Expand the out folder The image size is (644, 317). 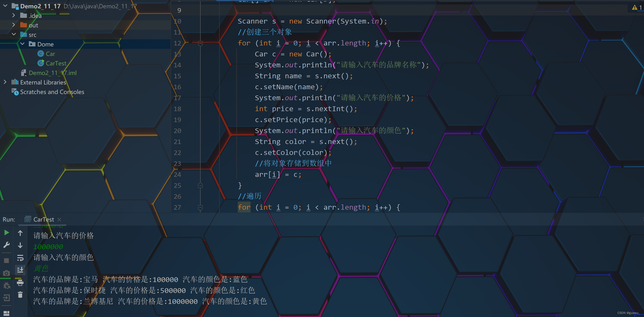point(14,25)
